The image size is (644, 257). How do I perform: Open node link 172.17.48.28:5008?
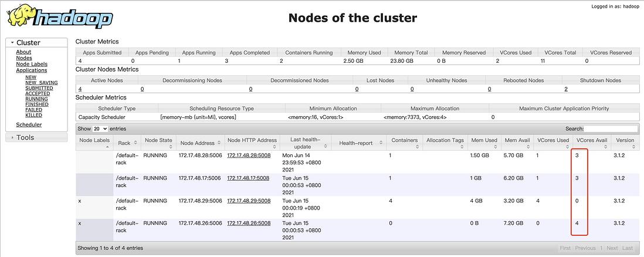point(248,156)
